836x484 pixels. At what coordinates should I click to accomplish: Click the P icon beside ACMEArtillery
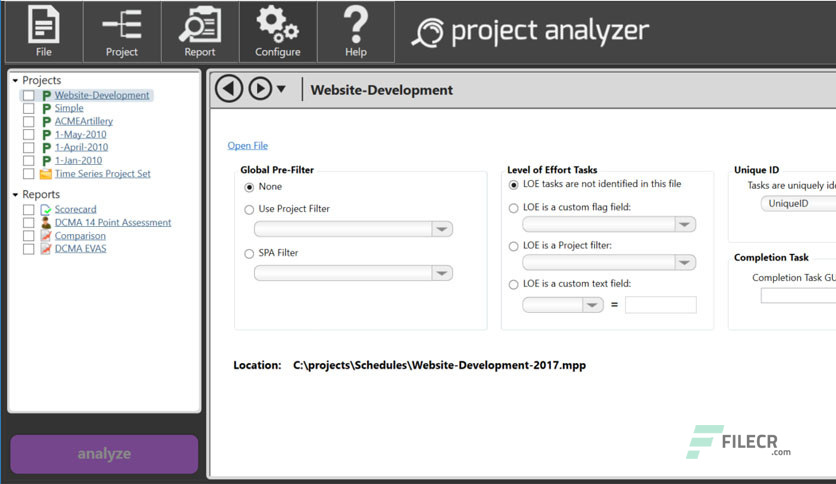pos(46,122)
